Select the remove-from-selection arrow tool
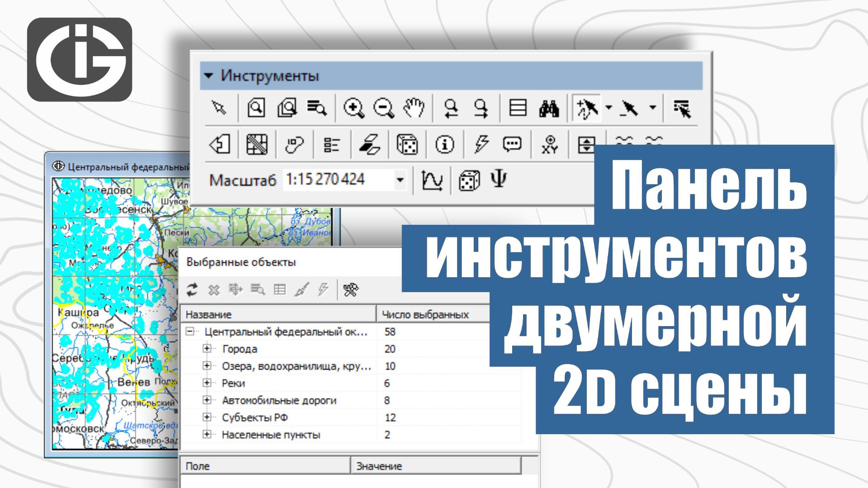 [629, 109]
